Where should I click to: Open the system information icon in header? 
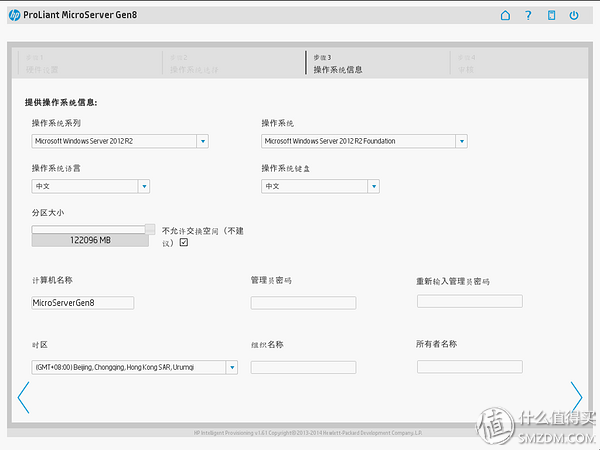[551, 15]
